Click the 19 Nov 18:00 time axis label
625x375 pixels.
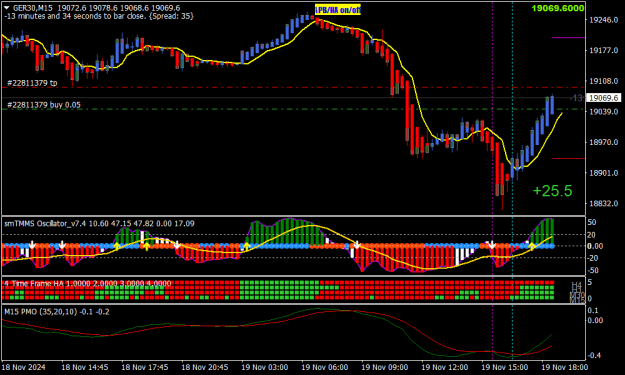[564, 367]
